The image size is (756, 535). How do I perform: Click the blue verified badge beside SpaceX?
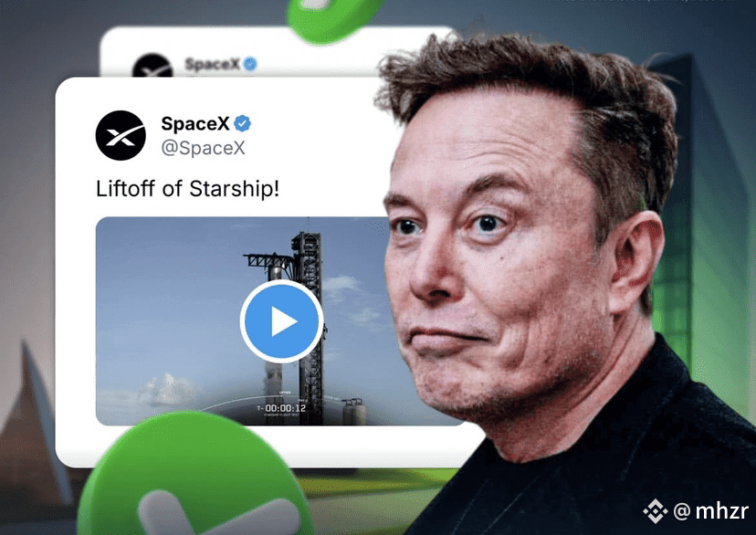click(242, 124)
